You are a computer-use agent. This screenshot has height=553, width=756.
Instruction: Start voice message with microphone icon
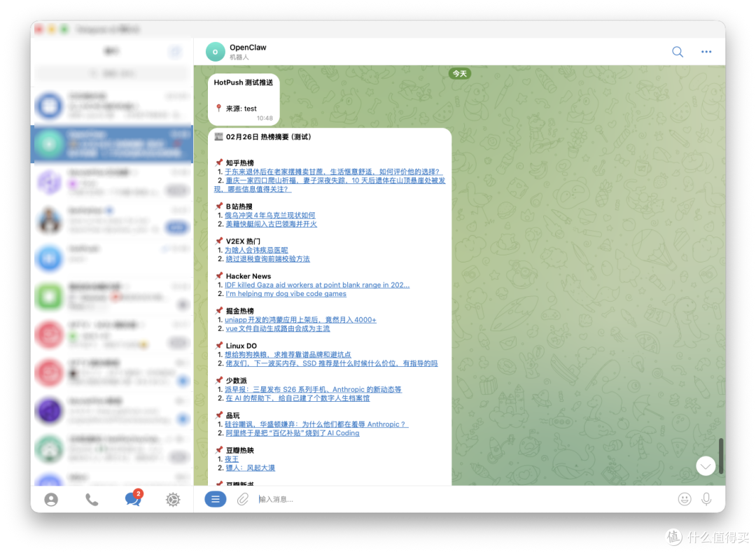(706, 499)
